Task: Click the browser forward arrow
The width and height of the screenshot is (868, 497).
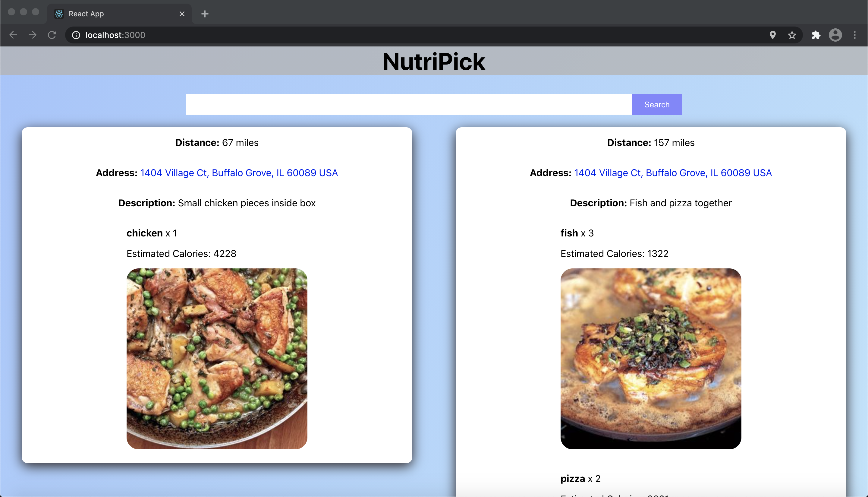Action: point(33,35)
